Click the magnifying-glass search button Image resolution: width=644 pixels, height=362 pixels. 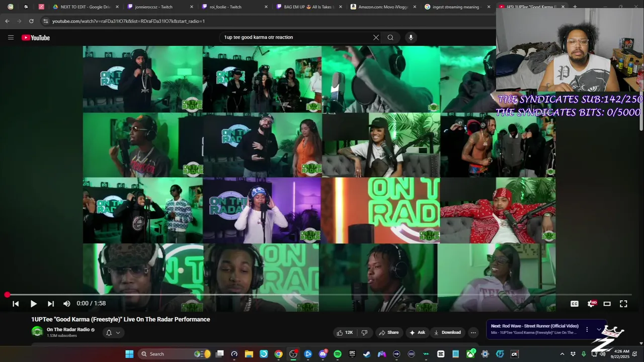pos(390,37)
